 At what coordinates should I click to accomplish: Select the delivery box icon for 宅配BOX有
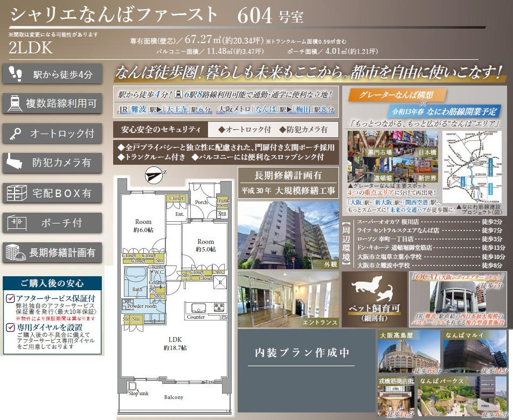tap(15, 192)
